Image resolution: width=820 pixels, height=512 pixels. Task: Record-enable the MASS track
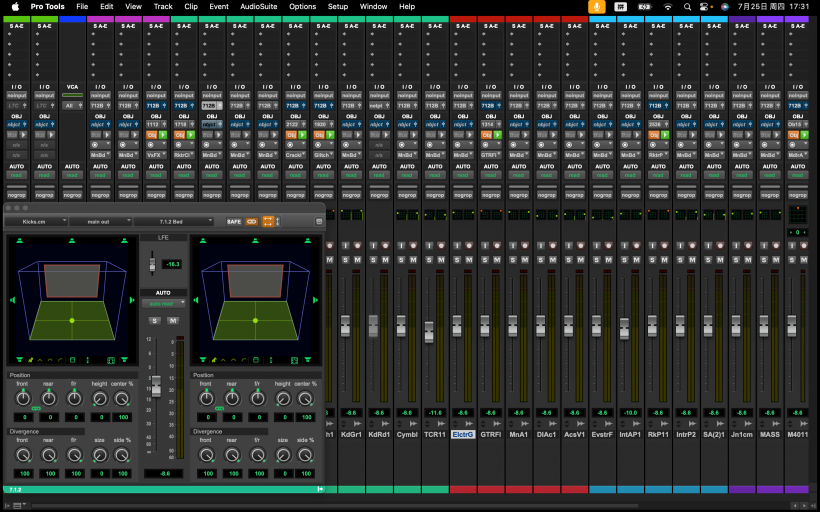(x=776, y=245)
